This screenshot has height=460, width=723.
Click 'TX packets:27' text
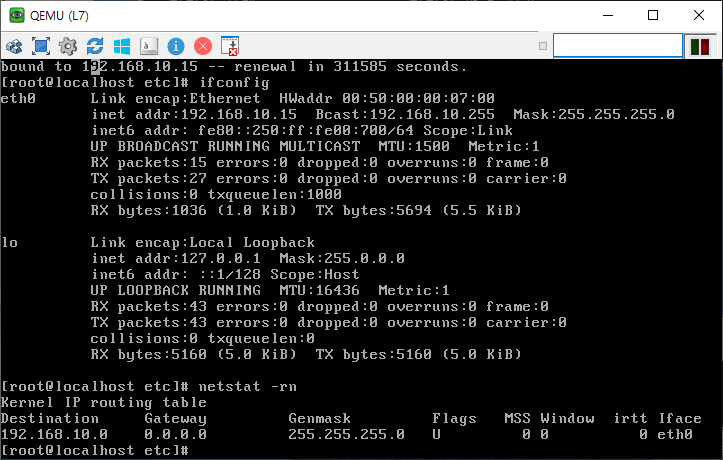pyautogui.click(x=148, y=179)
